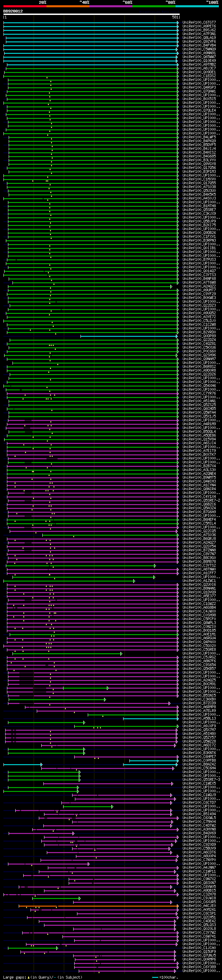This screenshot has width=222, height=980.
Task: Open hit UniRef100_A9PET6
Action: [199, 26]
